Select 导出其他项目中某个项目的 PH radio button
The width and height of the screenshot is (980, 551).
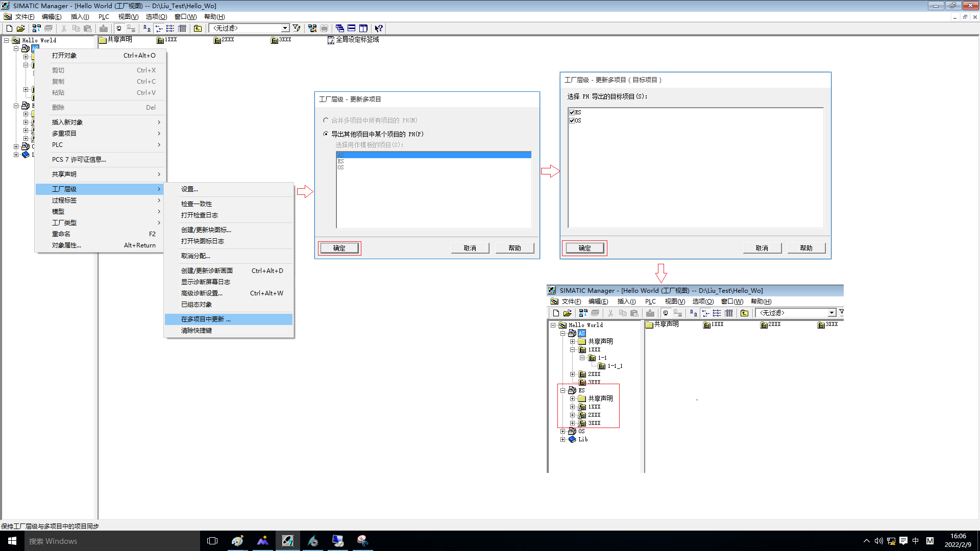tap(326, 134)
